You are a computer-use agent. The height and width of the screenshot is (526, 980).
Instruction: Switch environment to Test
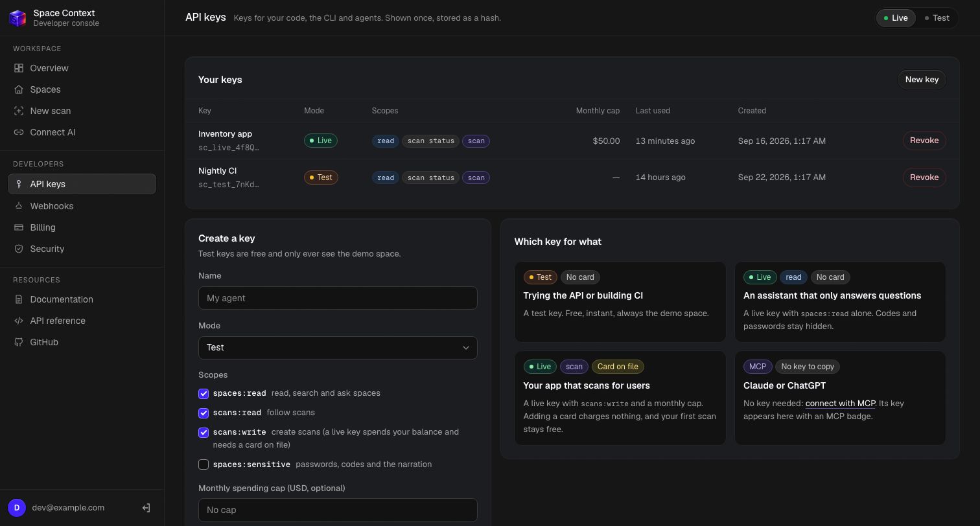coord(937,18)
